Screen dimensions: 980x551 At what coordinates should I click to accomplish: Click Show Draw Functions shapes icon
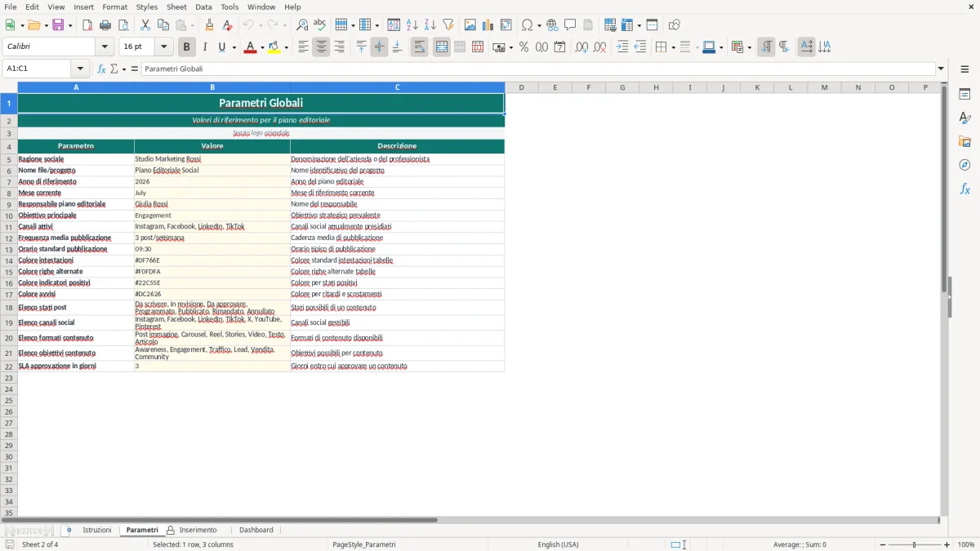(x=674, y=25)
